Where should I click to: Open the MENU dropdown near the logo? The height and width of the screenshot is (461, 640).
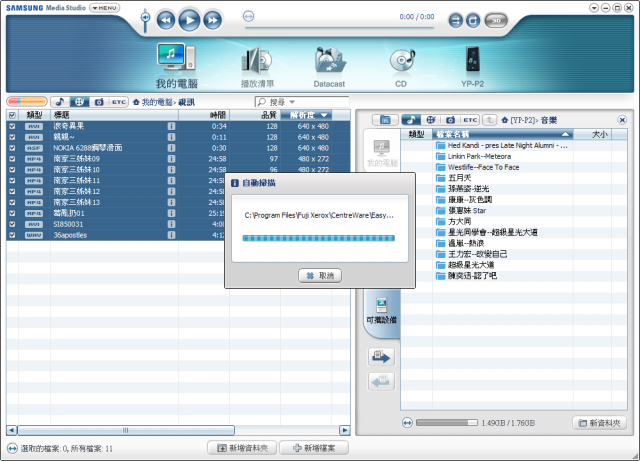pos(104,8)
